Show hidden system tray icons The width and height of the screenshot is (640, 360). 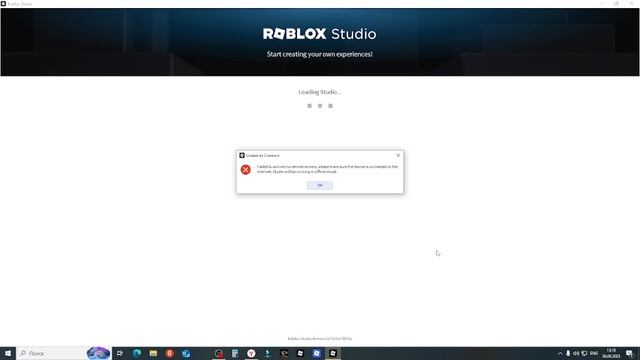pos(560,353)
